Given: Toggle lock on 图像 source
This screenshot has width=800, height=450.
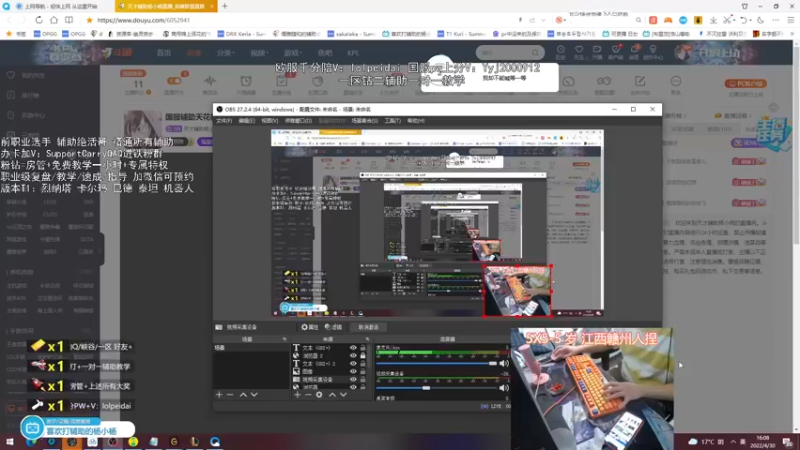Looking at the screenshot, I should [363, 371].
